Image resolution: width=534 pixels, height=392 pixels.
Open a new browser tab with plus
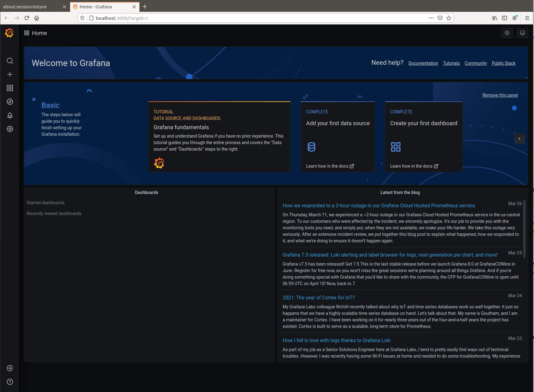tap(145, 7)
